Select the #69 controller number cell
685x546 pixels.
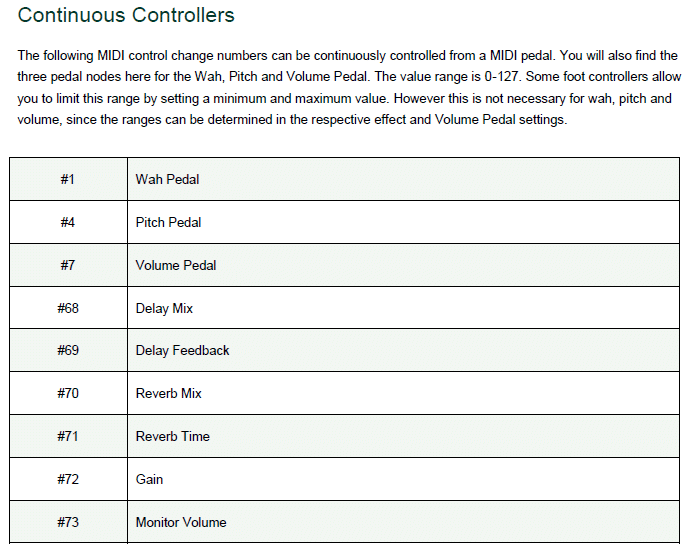[68, 350]
